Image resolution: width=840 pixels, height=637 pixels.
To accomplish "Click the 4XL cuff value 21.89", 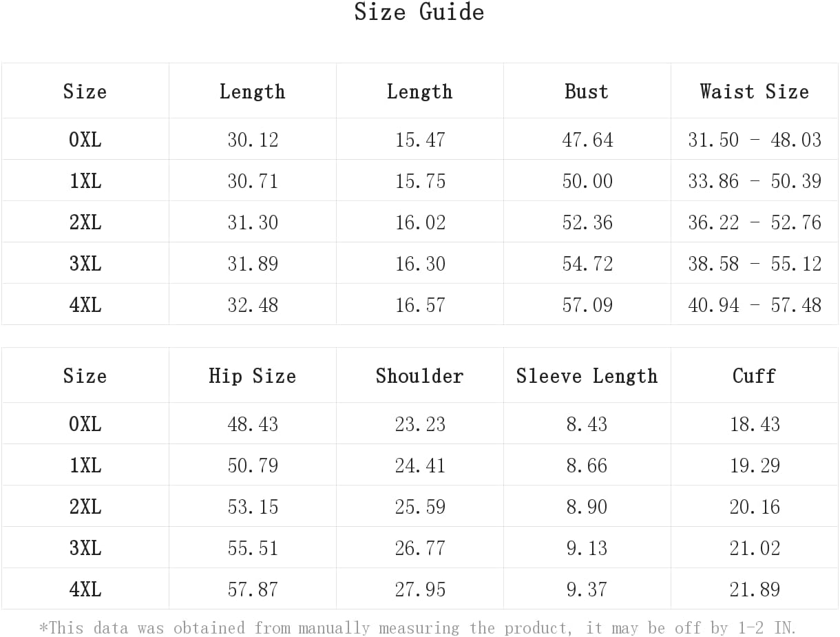I will 755,589.
